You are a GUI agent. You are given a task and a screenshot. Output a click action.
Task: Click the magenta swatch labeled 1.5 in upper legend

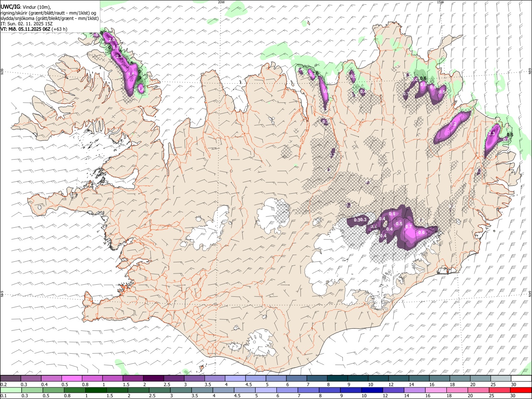[133, 378]
